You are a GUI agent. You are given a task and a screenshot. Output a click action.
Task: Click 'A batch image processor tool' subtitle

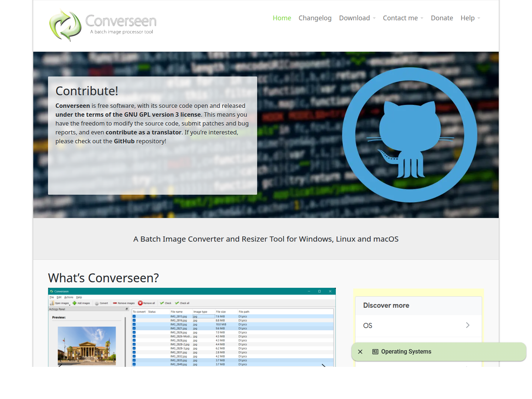(122, 32)
